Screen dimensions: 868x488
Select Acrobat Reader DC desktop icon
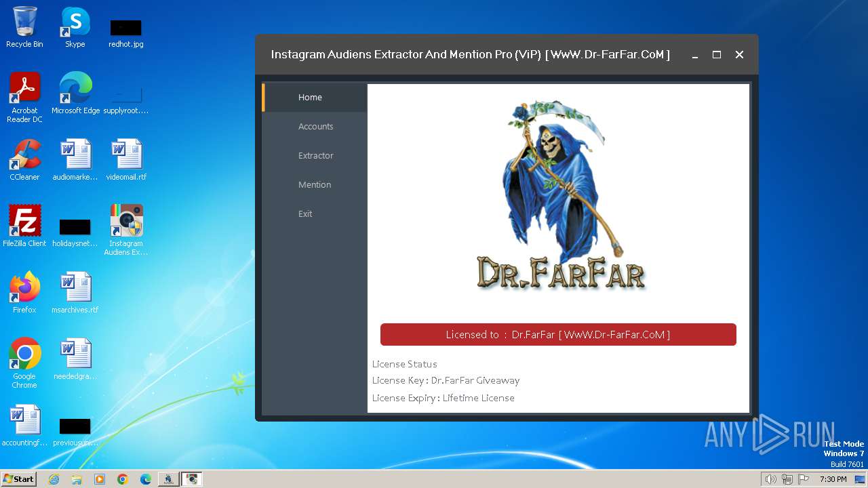click(x=24, y=98)
